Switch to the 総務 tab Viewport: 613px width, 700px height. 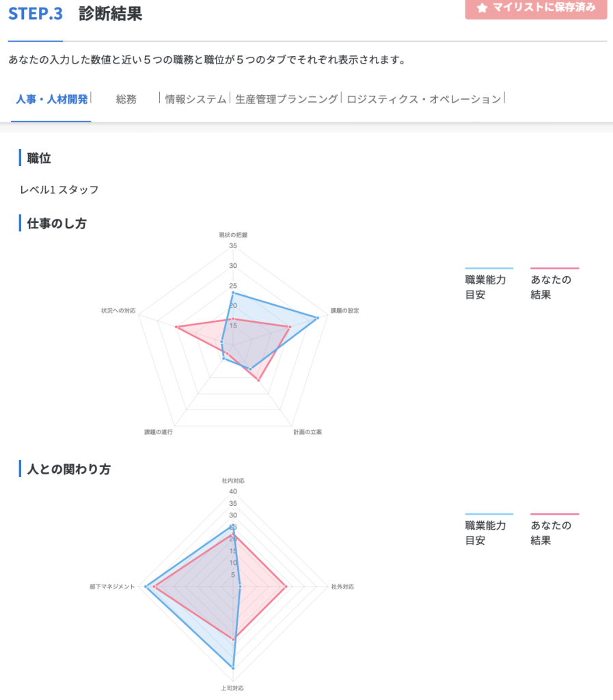(x=126, y=99)
